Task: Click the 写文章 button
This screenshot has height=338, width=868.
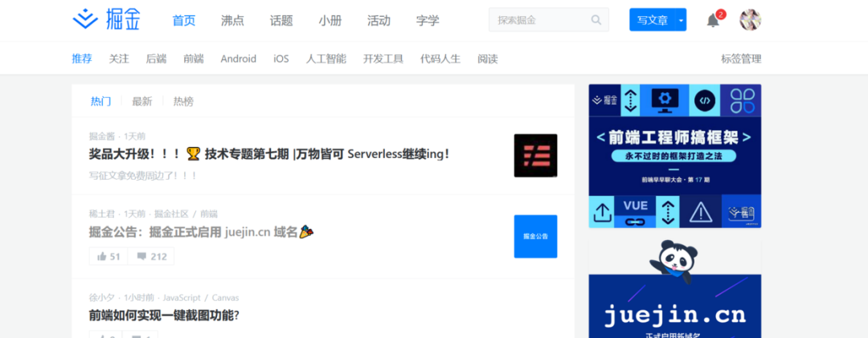Action: [x=652, y=20]
